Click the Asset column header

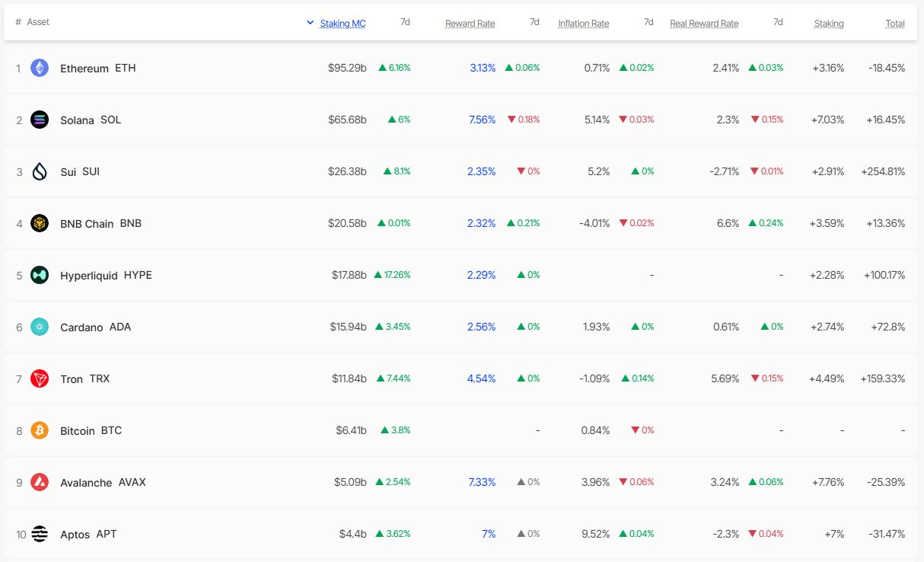(x=38, y=22)
